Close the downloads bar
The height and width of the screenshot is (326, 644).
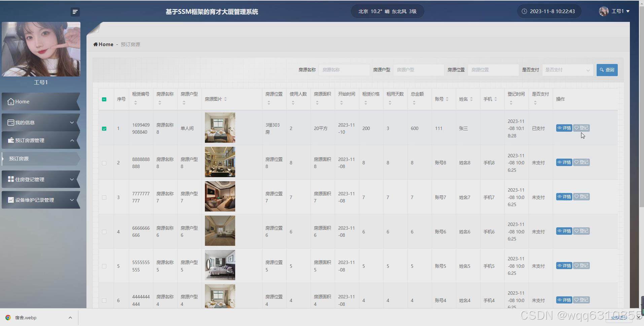point(639,317)
